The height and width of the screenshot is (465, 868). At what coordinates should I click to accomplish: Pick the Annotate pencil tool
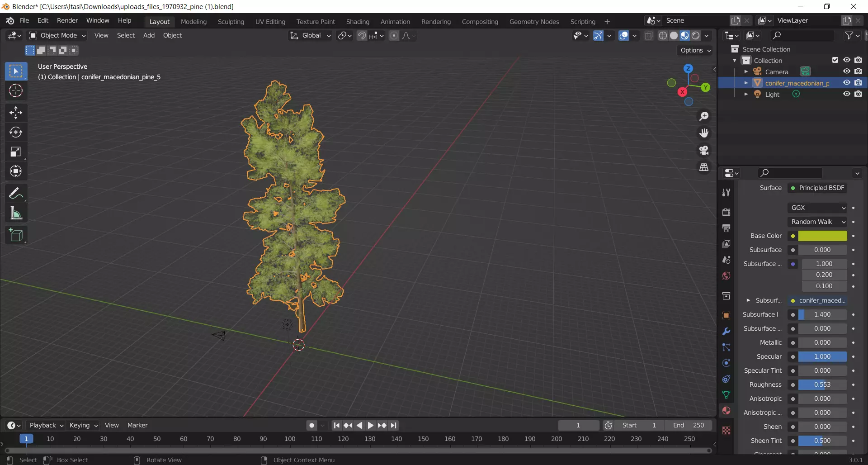point(16,194)
